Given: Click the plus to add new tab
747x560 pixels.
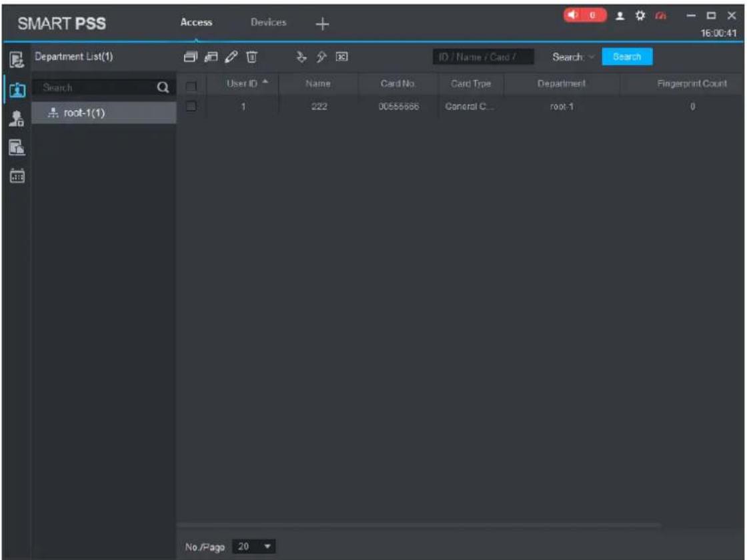Looking at the screenshot, I should coord(323,24).
